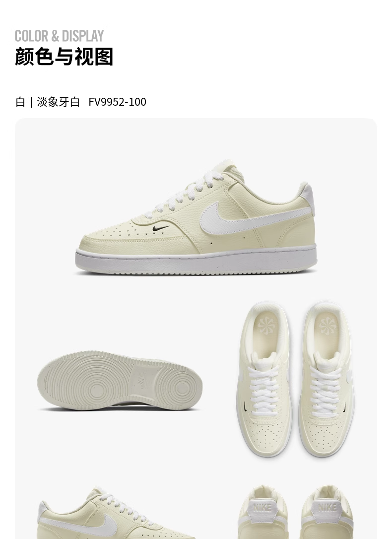The width and height of the screenshot is (392, 539).
Task: Select the side profile shoe image
Action: coord(196,217)
